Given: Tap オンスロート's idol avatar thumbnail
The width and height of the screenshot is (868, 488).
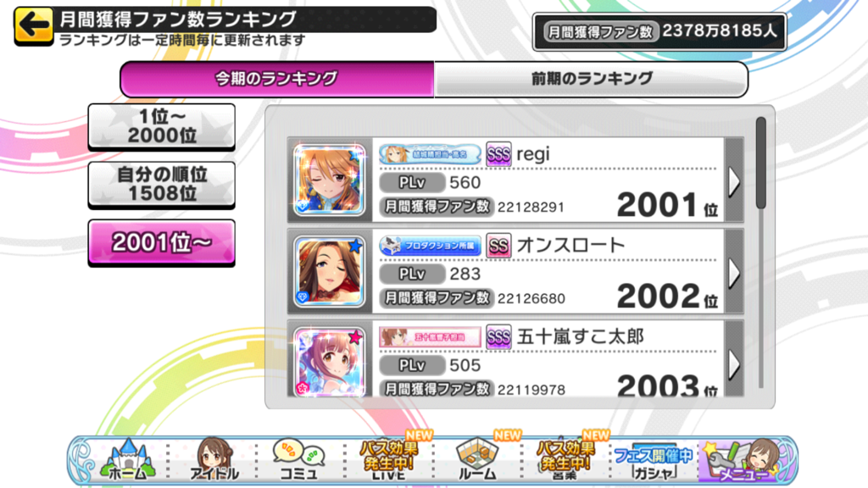Looking at the screenshot, I should 330,271.
